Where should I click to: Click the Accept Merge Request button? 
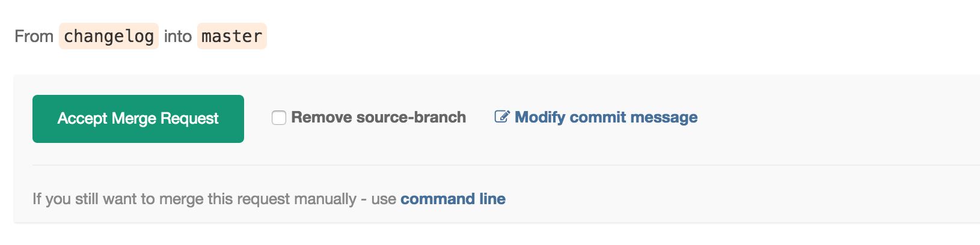pos(138,119)
